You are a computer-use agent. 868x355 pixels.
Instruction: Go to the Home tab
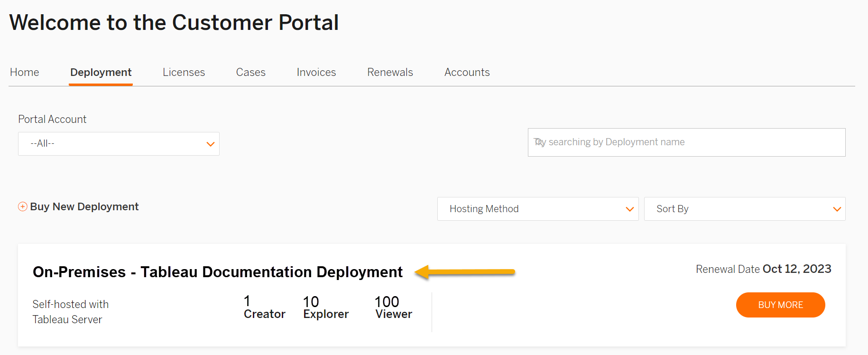pyautogui.click(x=25, y=72)
